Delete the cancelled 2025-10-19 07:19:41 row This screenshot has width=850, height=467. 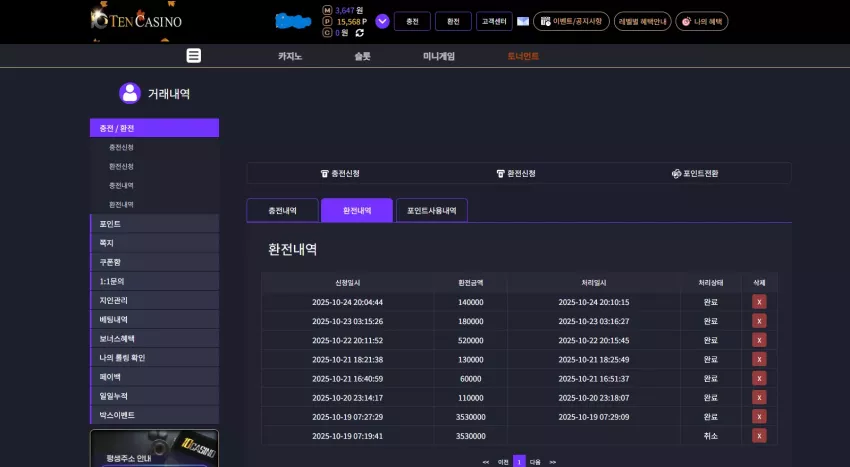[759, 436]
